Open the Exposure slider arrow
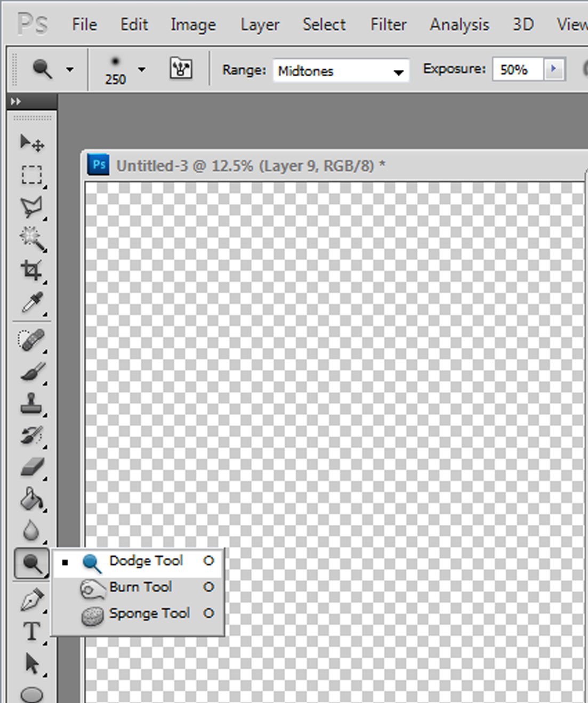 point(554,69)
